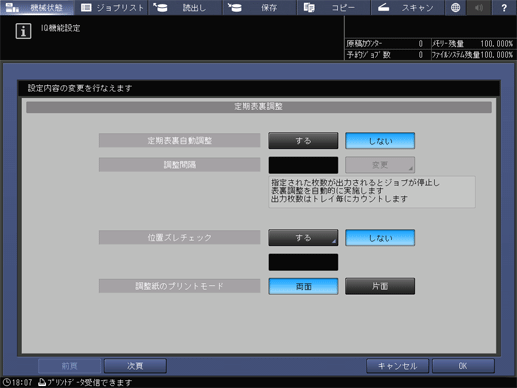The image size is (517, 388).
Task: Click the black field under 位置ズレチェック
Action: click(303, 262)
